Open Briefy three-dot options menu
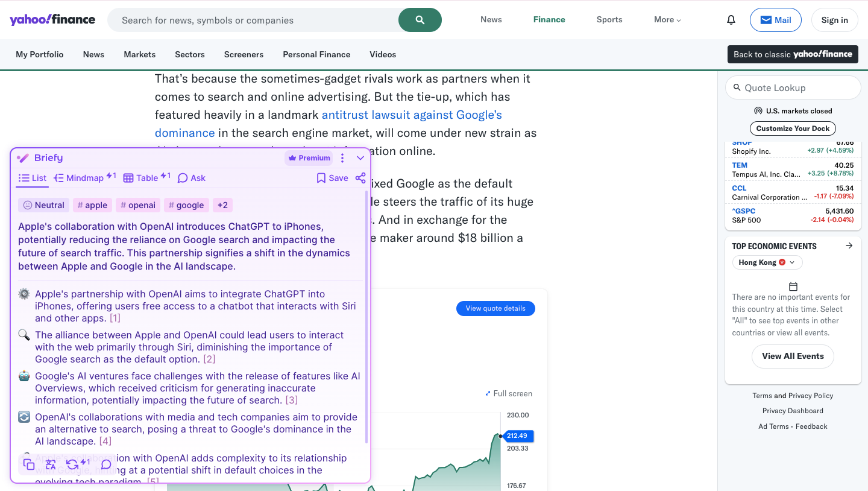868x491 pixels. [342, 158]
